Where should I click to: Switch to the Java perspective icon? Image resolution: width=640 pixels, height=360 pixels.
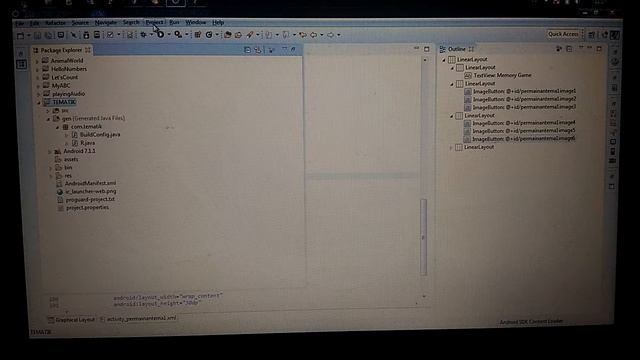click(615, 36)
